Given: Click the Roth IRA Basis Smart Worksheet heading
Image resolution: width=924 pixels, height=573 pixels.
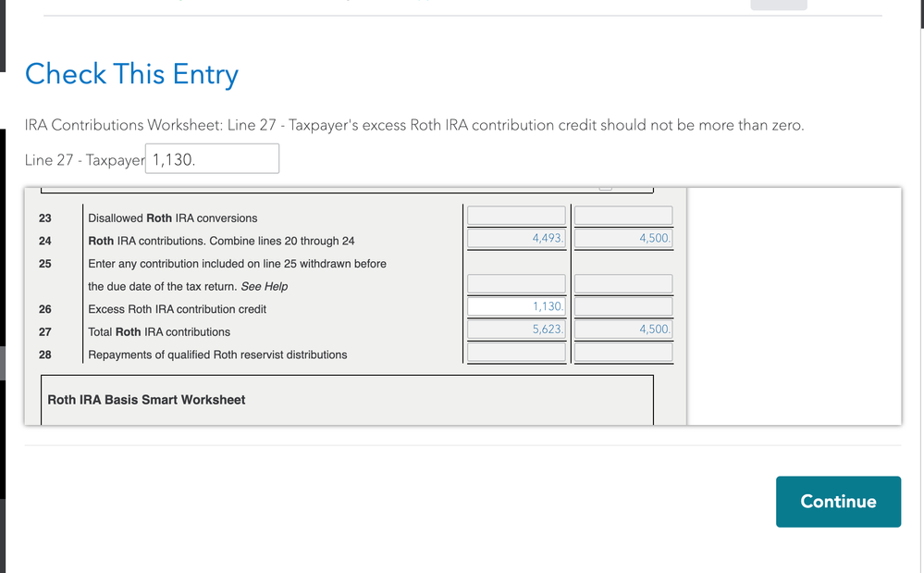Looking at the screenshot, I should click(x=146, y=400).
